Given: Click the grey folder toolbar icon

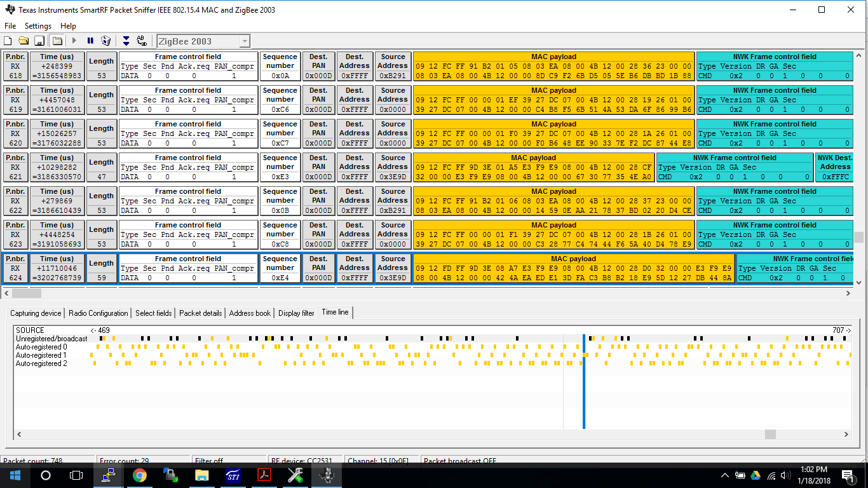Looking at the screenshot, I should pos(57,41).
